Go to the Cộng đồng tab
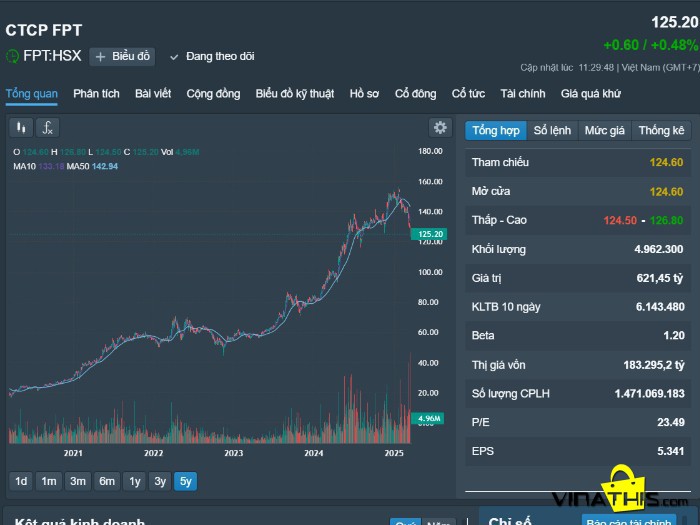Image resolution: width=700 pixels, height=525 pixels. [213, 94]
